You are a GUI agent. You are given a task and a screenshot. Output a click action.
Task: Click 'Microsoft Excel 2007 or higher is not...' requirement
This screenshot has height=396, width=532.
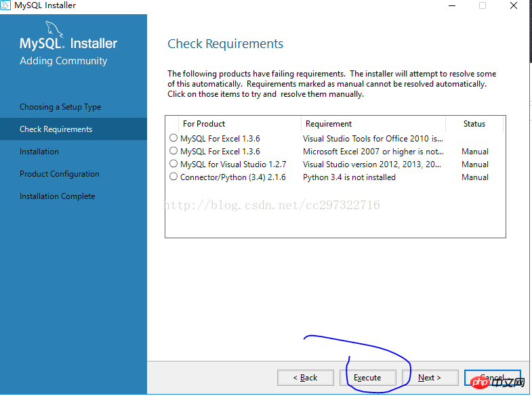(373, 152)
